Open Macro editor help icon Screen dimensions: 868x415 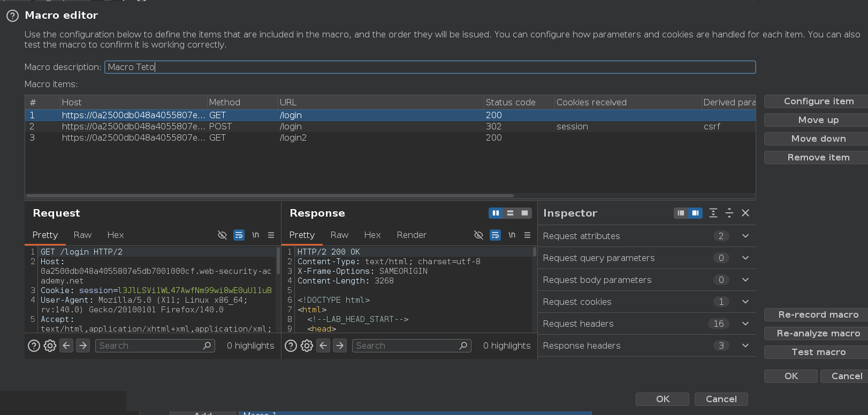click(12, 16)
